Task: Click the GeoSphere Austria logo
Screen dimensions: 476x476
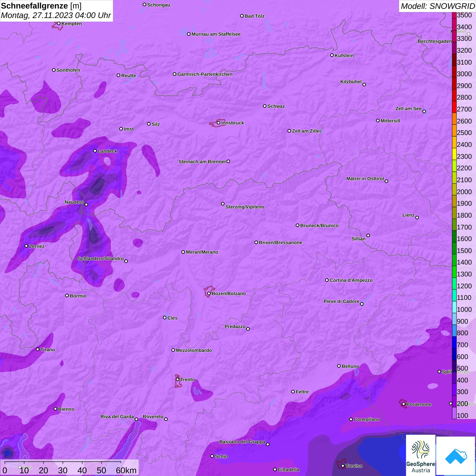Action: point(421,455)
